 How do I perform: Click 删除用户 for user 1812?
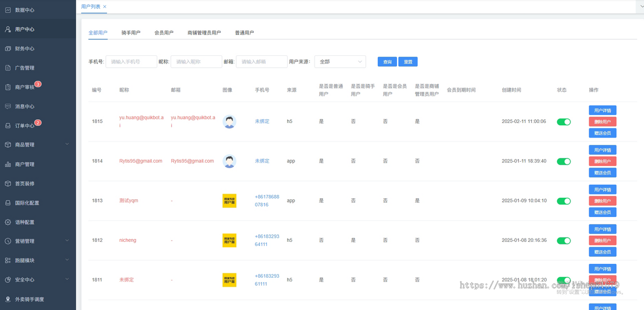click(603, 241)
